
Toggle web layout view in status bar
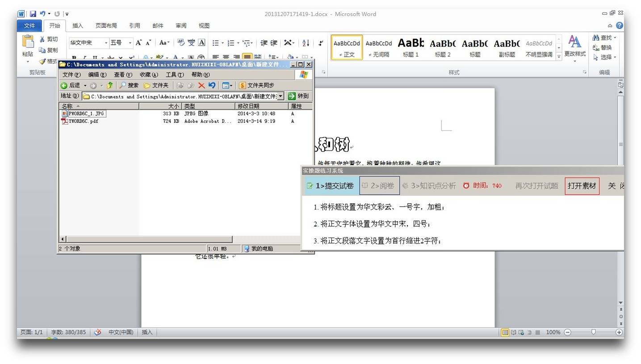pyautogui.click(x=521, y=332)
